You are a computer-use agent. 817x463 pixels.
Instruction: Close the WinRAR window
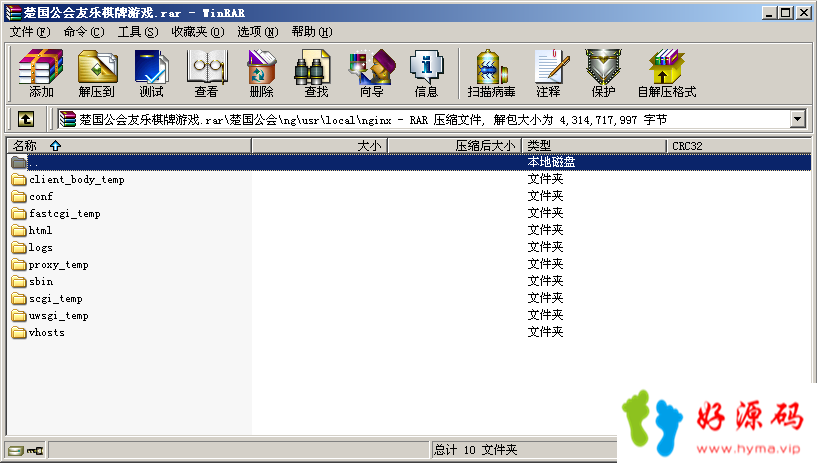(x=804, y=12)
